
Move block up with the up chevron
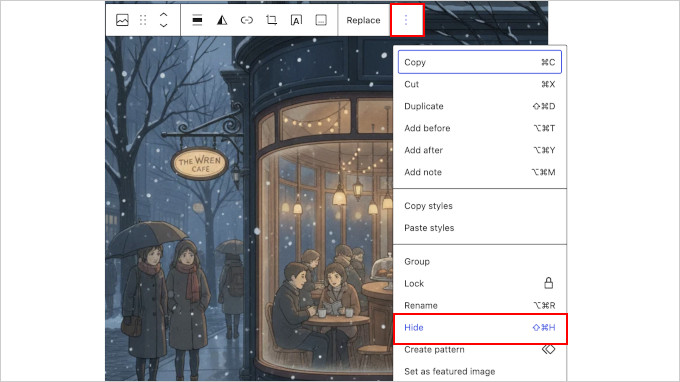tap(163, 14)
